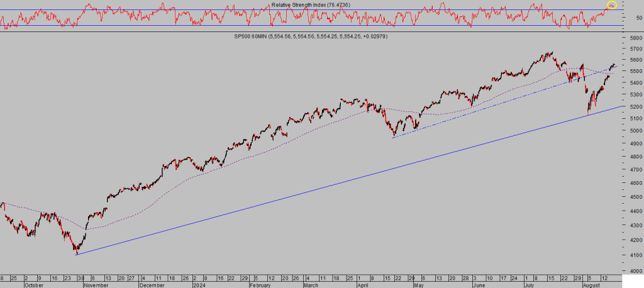Click the June month label
The height and width of the screenshot is (288, 644).
(x=480, y=284)
